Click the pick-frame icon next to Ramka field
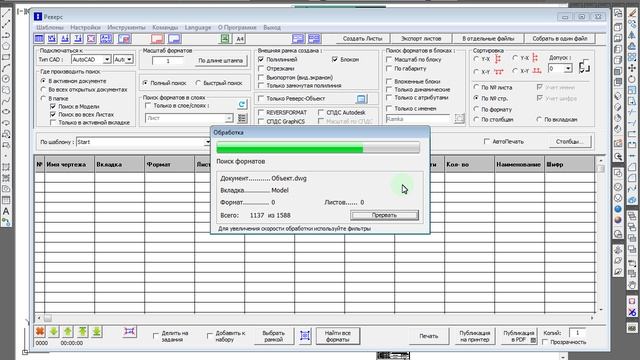640x360 pixels. click(459, 119)
